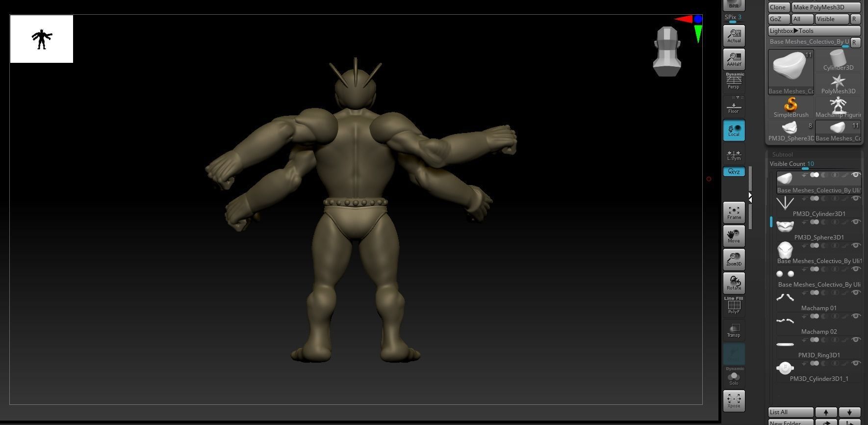Select the Machamp 02 subtool

tap(818, 324)
